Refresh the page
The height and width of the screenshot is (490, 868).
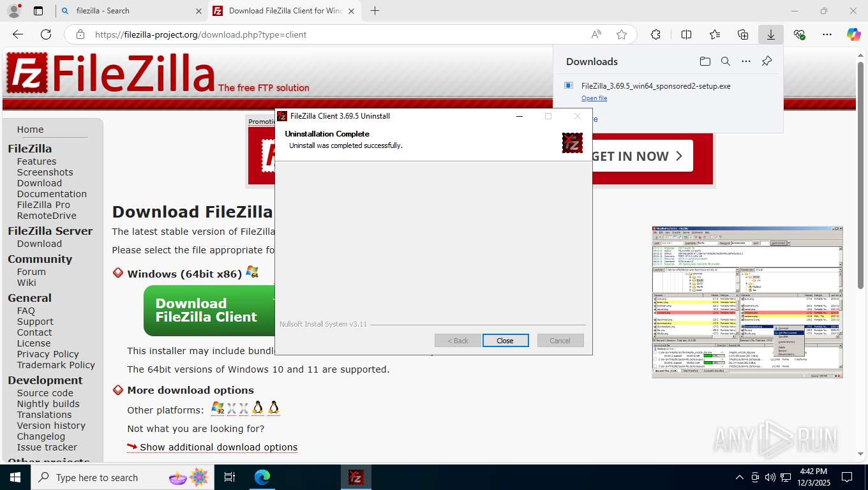[46, 34]
